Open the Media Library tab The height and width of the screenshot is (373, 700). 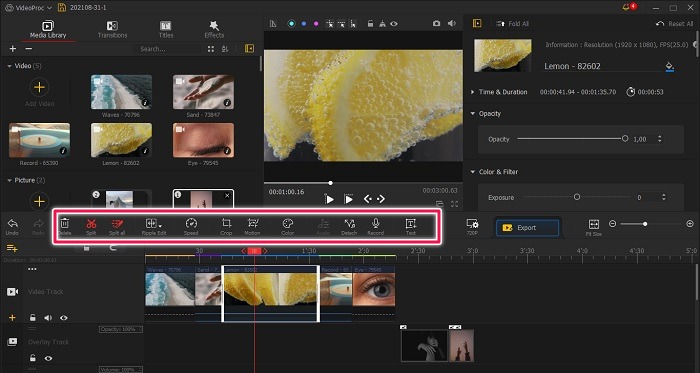48,29
